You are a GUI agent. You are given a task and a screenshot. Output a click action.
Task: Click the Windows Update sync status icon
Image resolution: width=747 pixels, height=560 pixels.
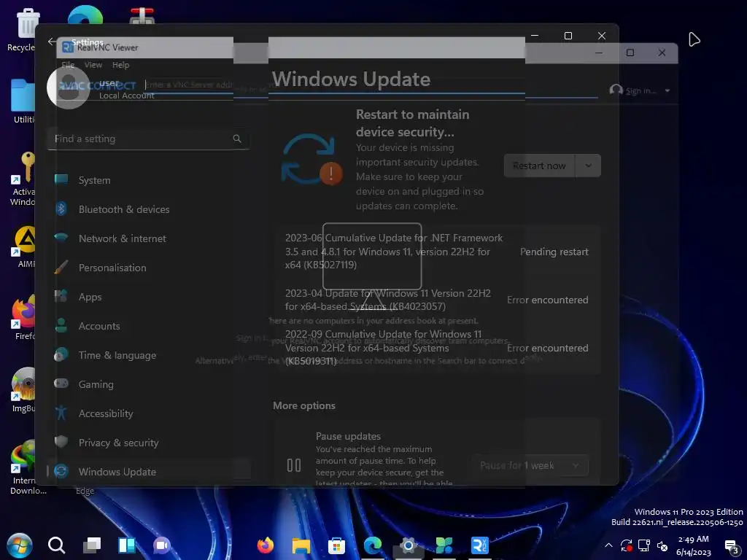coord(311,159)
